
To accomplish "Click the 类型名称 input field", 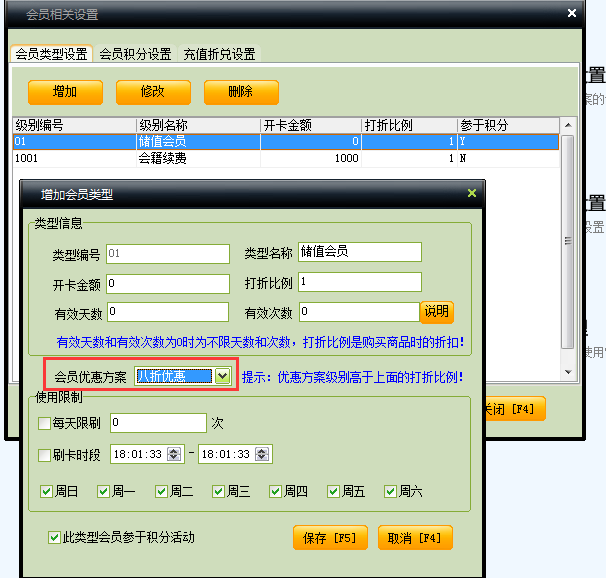I will pos(359,252).
